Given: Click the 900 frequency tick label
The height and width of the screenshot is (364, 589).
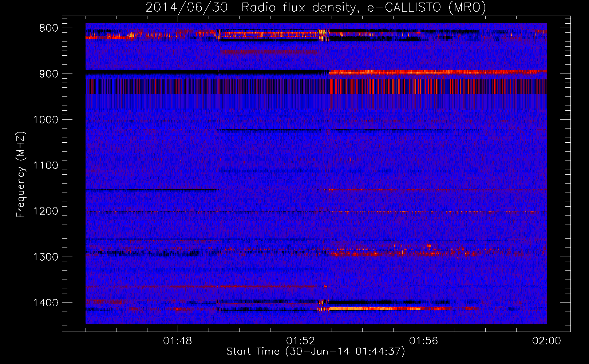Looking at the screenshot, I should pos(48,74).
